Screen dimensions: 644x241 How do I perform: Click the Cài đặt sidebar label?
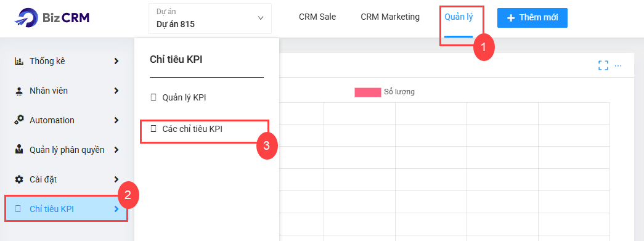(x=43, y=179)
